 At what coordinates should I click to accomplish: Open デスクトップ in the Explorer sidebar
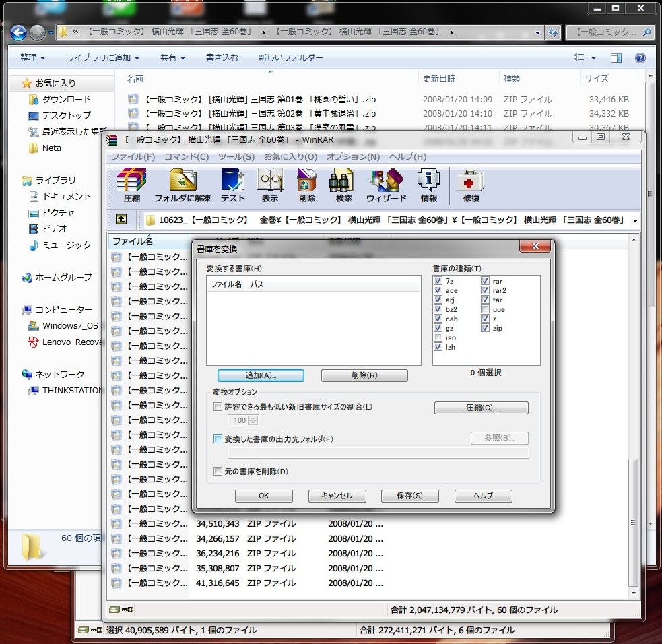click(x=59, y=115)
